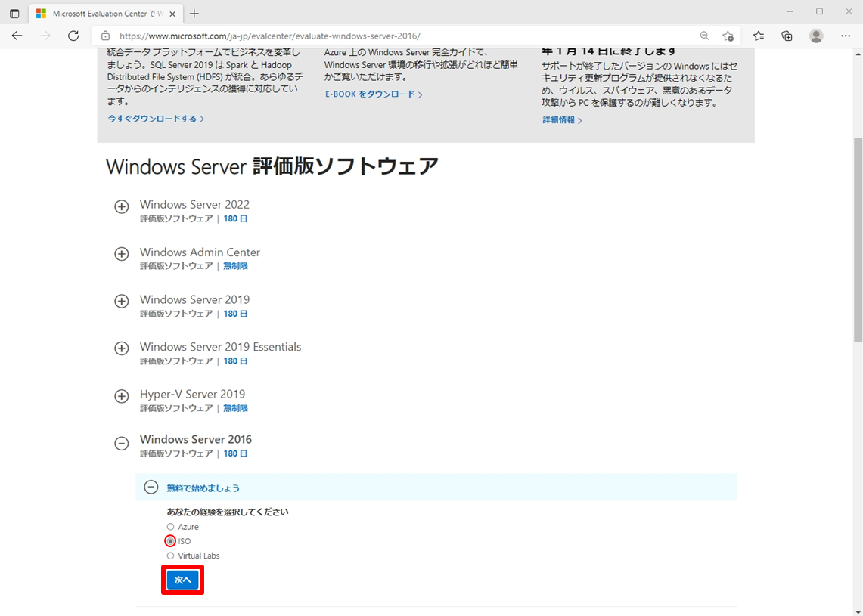Click the 無料で始めましょう label

[x=203, y=488]
